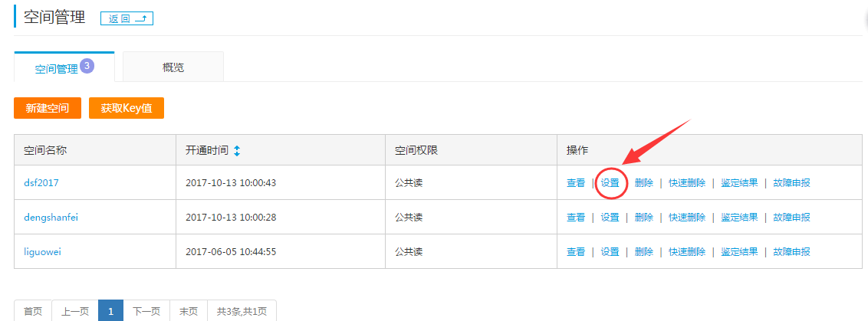
Task: Go to 末页 last page
Action: 189,311
